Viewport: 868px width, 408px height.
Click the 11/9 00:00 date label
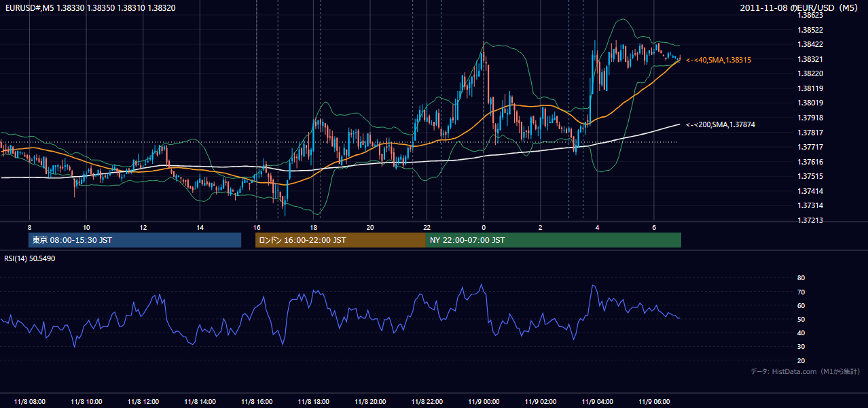pyautogui.click(x=484, y=402)
